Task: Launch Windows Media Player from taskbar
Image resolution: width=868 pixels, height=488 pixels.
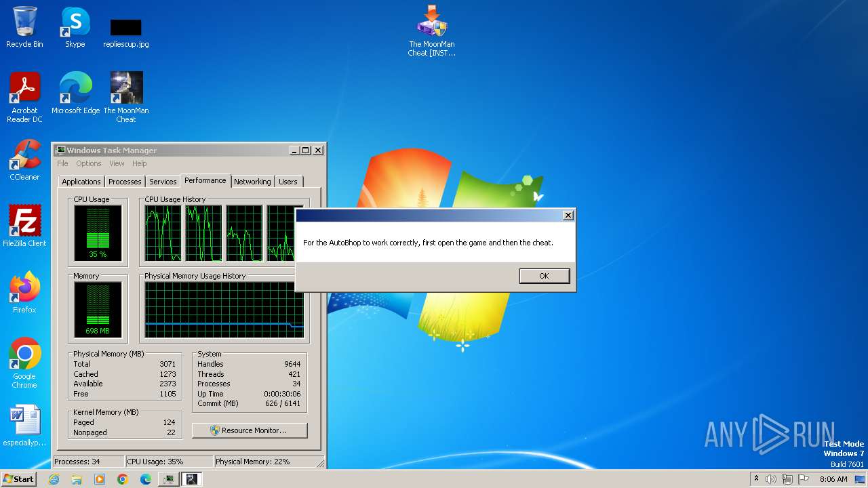Action: coord(100,479)
